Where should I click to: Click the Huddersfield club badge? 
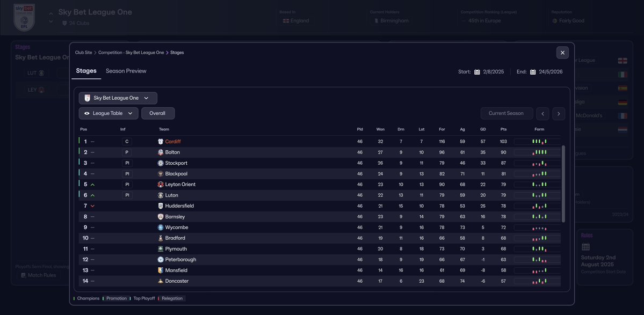coord(161,206)
